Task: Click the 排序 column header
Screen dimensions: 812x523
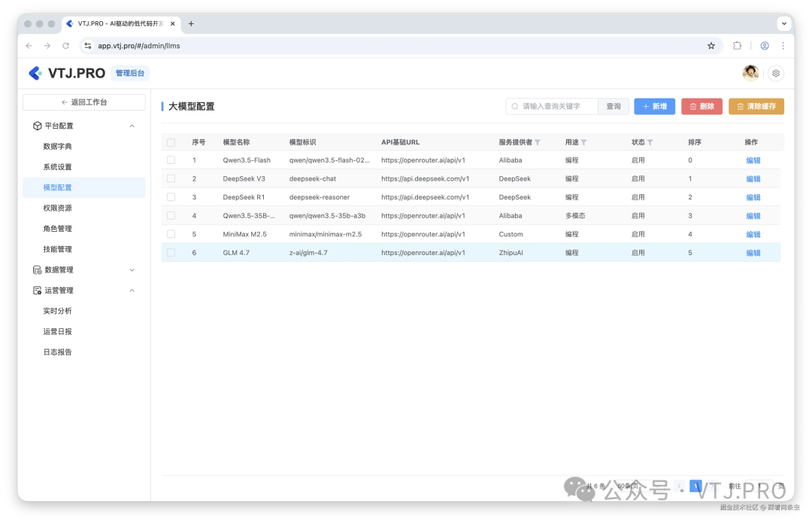Action: coord(695,142)
